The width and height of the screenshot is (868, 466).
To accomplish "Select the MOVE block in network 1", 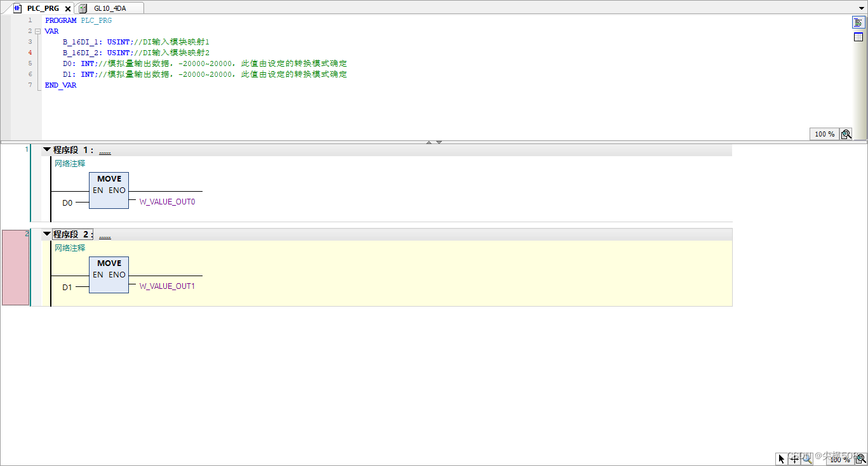I will 109,190.
